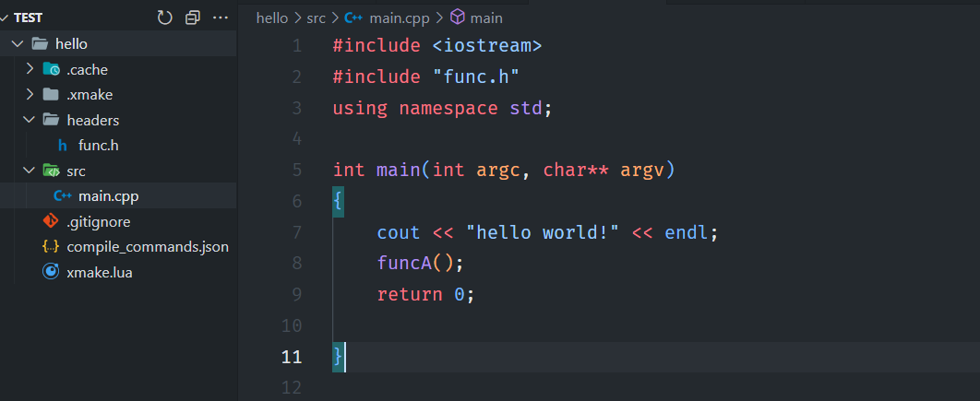Refresh the TEST explorer

pos(164,18)
